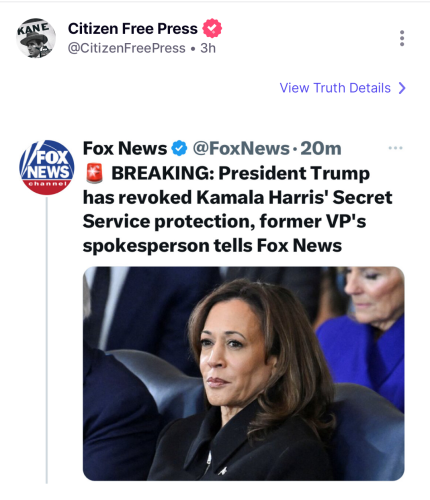The height and width of the screenshot is (500, 430).
Task: Open the @FoxNews handle
Action: tap(241, 148)
